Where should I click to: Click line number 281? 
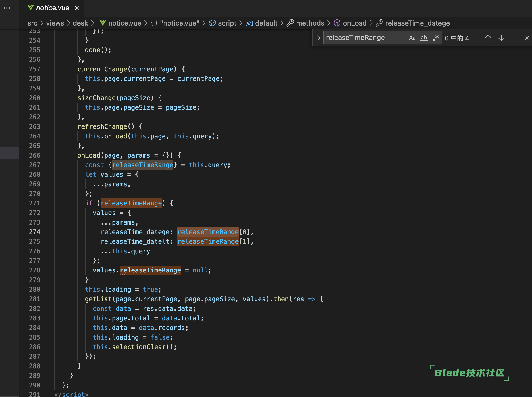pos(35,299)
